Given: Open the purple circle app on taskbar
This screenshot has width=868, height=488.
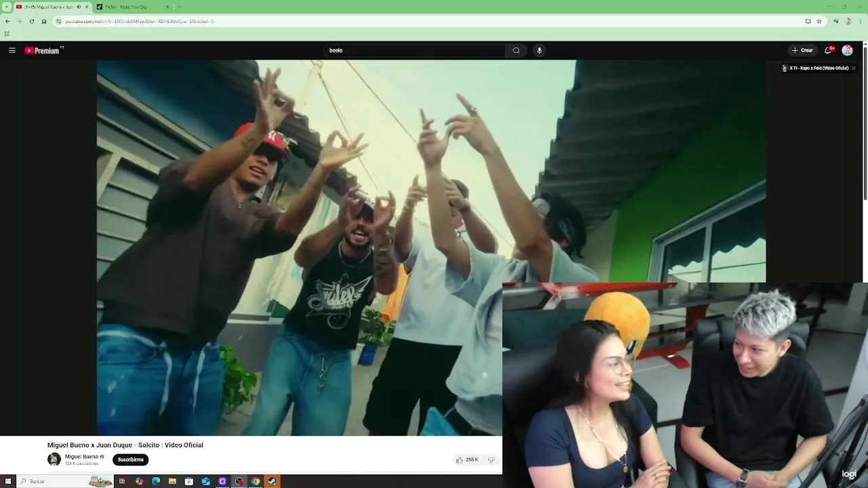Looking at the screenshot, I should 222,481.
